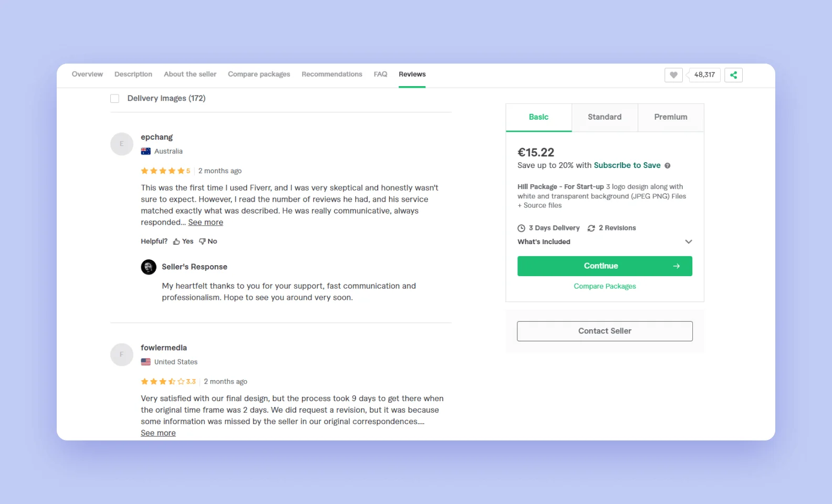Click the United States flag on fowlermedia's review
The width and height of the screenshot is (832, 504).
point(145,362)
